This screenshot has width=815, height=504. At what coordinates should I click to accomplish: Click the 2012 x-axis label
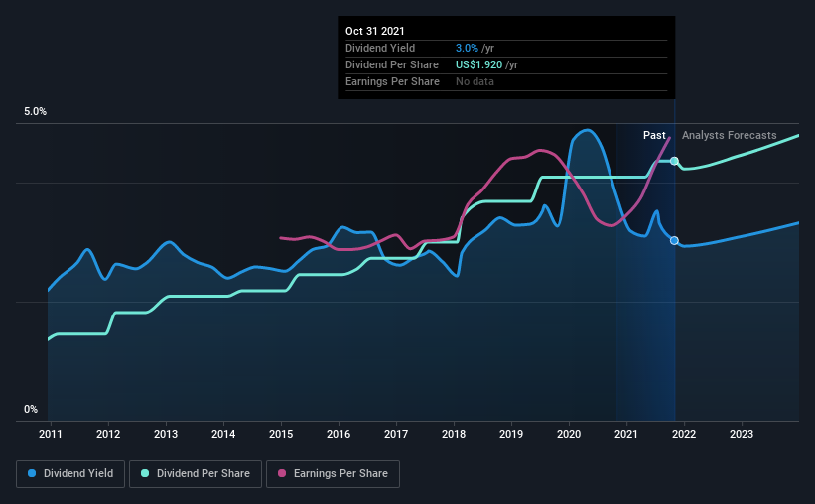pyautogui.click(x=108, y=434)
